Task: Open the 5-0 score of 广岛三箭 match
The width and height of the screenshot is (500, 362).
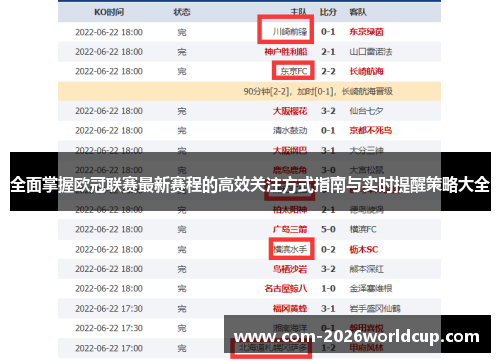Action: click(328, 229)
